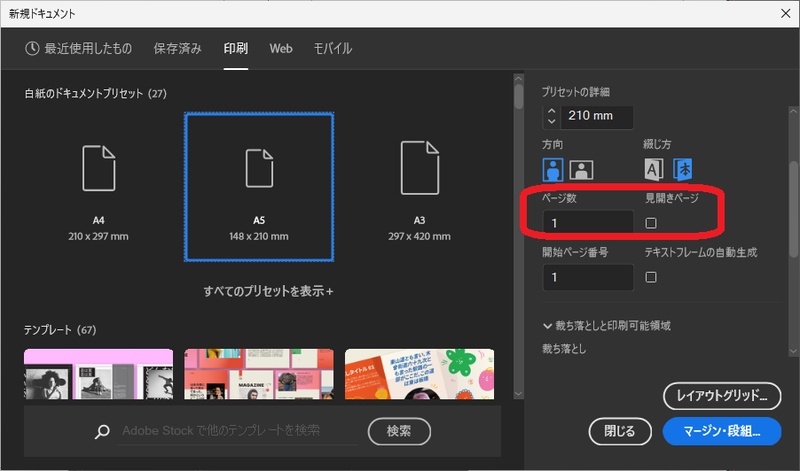The image size is (800, 471).
Task: Enable the 見開きページ checkbox
Action: click(x=651, y=223)
